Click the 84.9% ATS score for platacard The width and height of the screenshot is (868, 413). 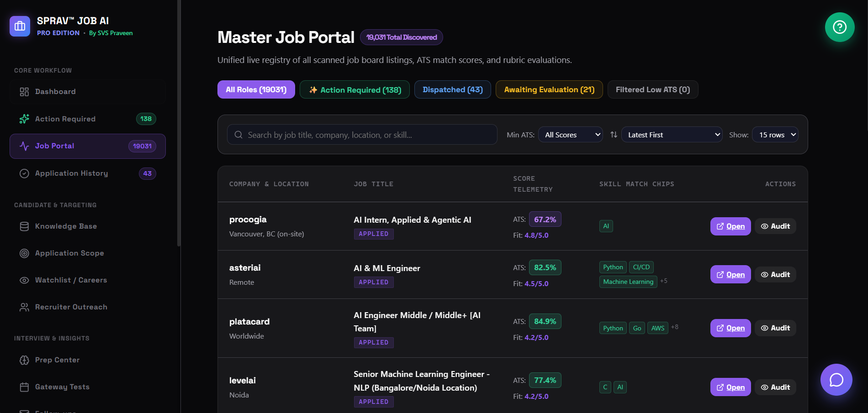pos(545,321)
